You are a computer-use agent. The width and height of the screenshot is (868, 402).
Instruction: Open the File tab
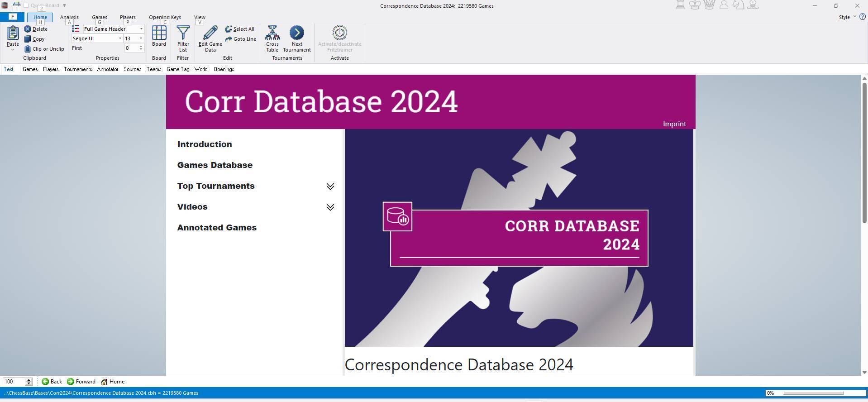coord(13,17)
